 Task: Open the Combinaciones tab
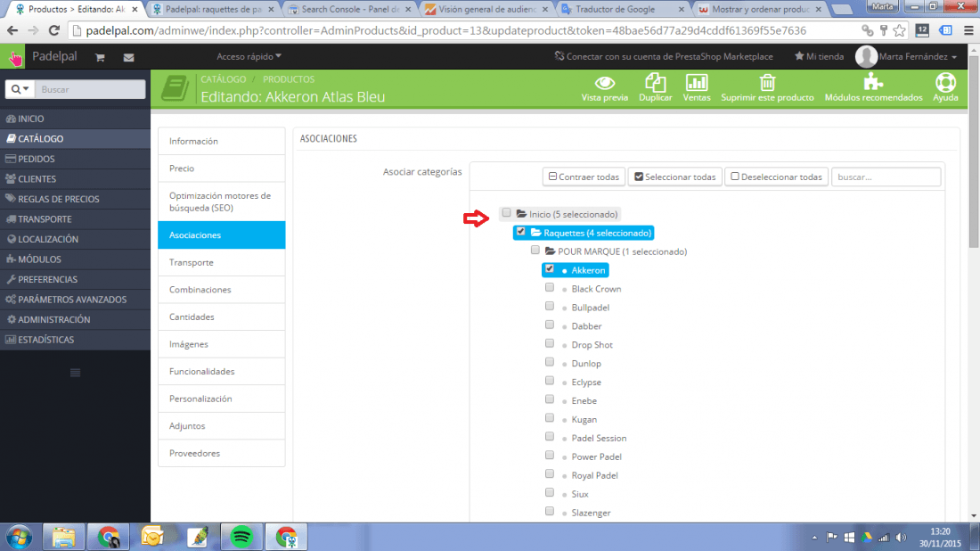tap(222, 290)
